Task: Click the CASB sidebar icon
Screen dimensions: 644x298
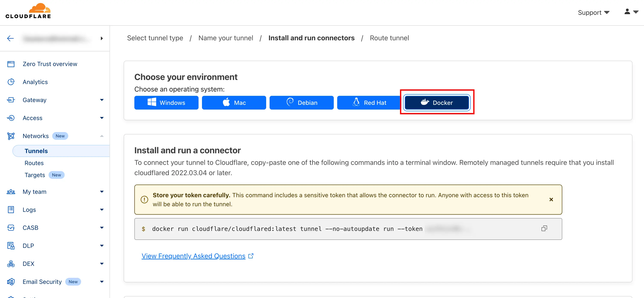Action: [11, 228]
